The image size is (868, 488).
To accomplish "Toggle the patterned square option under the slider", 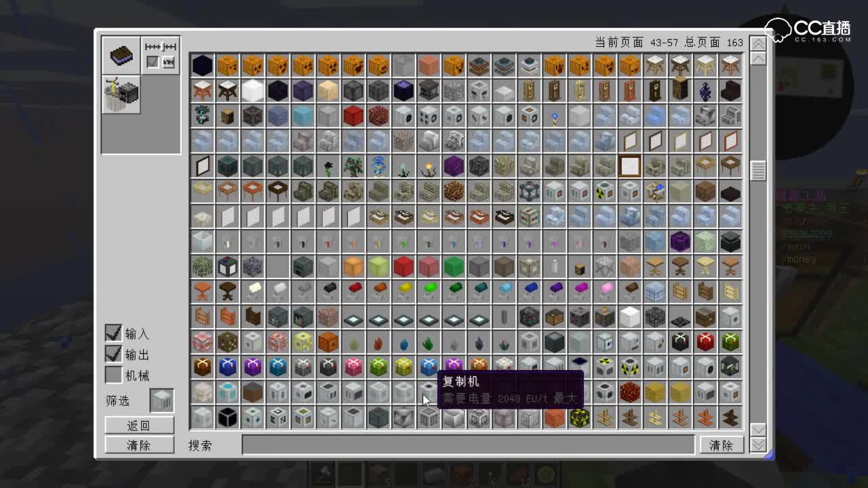I will click(x=169, y=62).
